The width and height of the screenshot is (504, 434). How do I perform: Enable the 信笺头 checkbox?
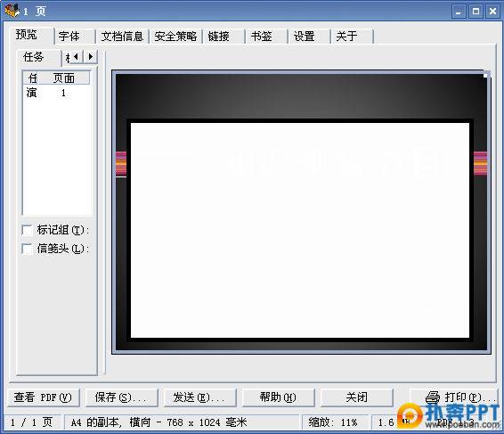tap(28, 249)
